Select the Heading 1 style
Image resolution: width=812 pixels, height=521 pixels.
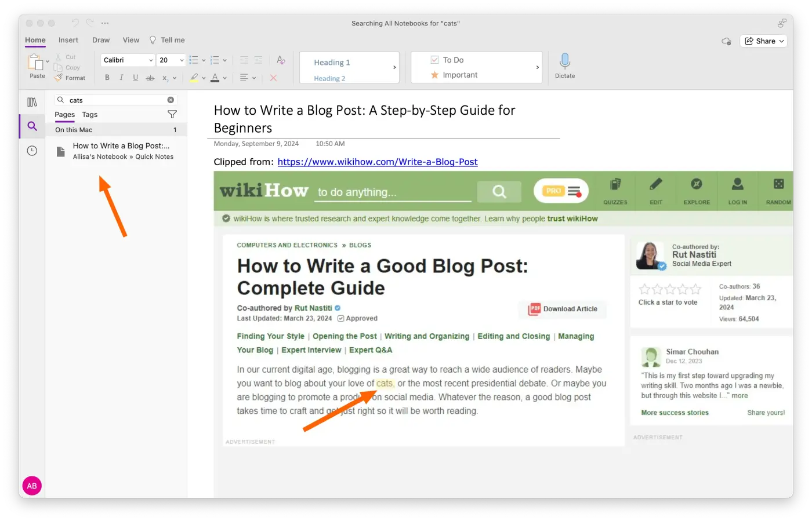[332, 63]
